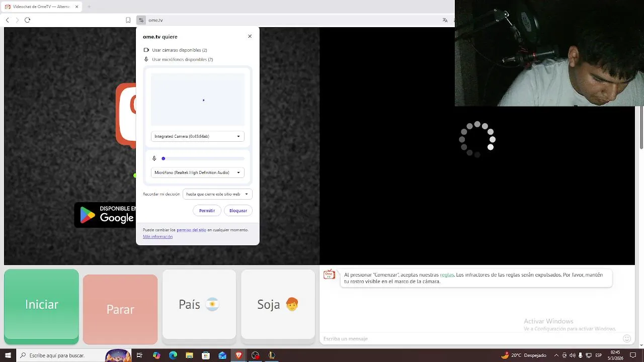The height and width of the screenshot is (362, 644).
Task: Open the Windows Start menu
Action: [x=8, y=355]
